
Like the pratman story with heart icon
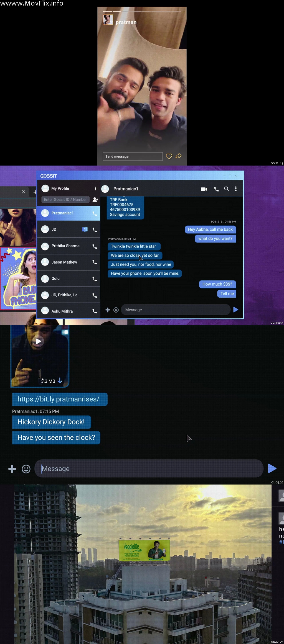tap(169, 156)
